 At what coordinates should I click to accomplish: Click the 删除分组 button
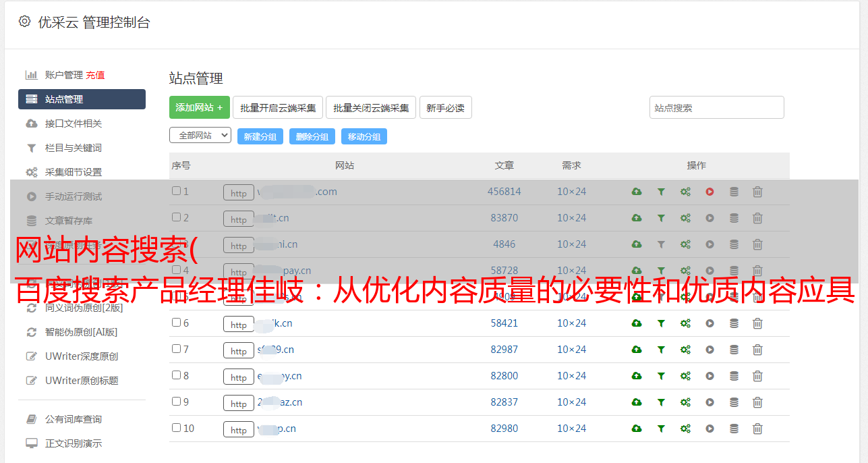click(312, 136)
